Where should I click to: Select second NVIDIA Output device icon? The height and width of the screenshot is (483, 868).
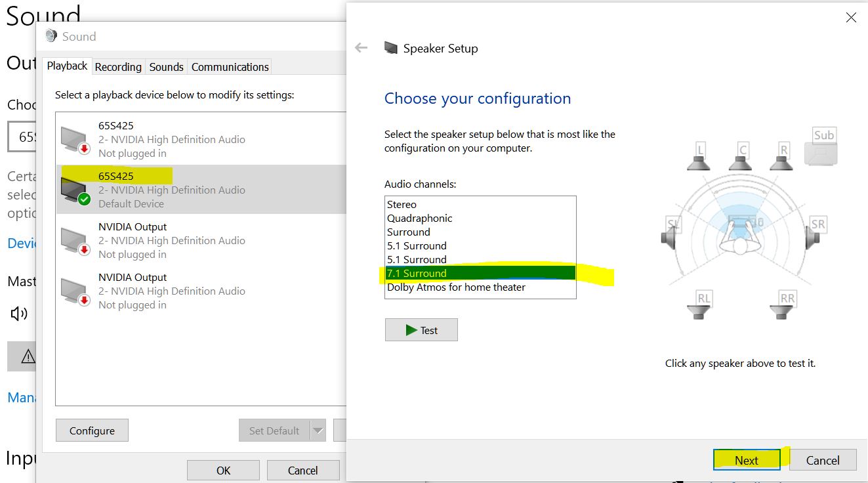coord(75,291)
